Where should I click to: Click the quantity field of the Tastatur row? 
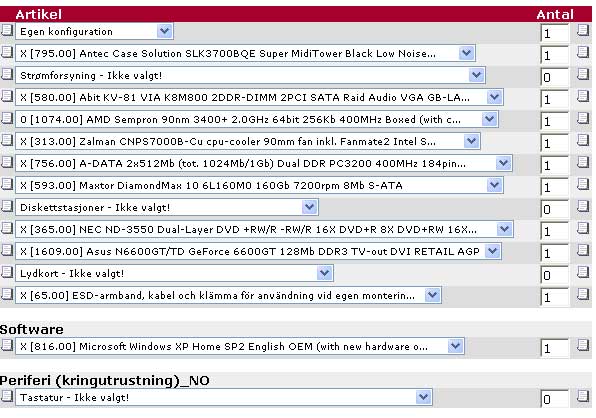(555, 399)
